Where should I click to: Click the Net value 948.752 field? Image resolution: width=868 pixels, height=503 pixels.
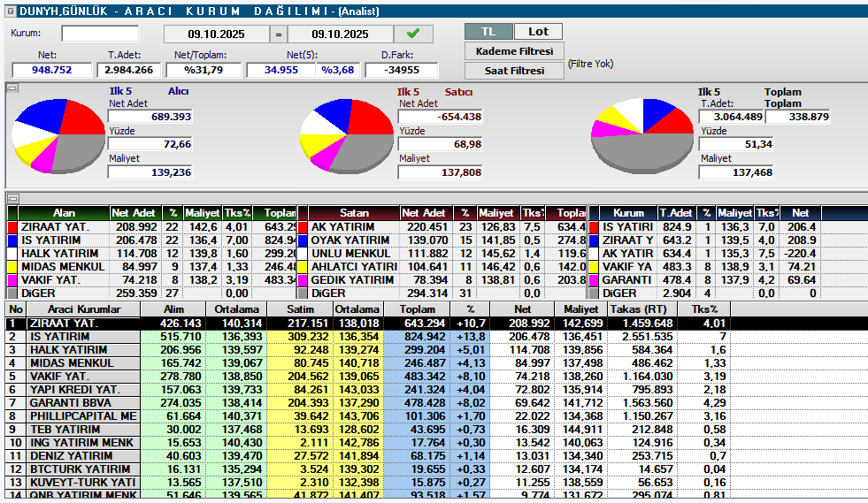51,70
